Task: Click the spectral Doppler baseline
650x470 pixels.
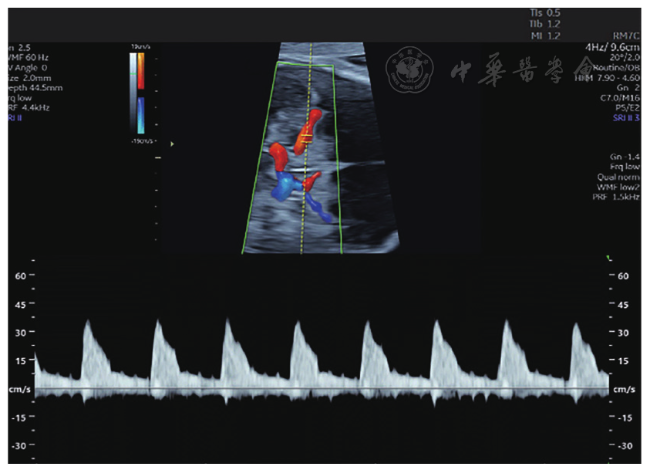Action: (320, 388)
